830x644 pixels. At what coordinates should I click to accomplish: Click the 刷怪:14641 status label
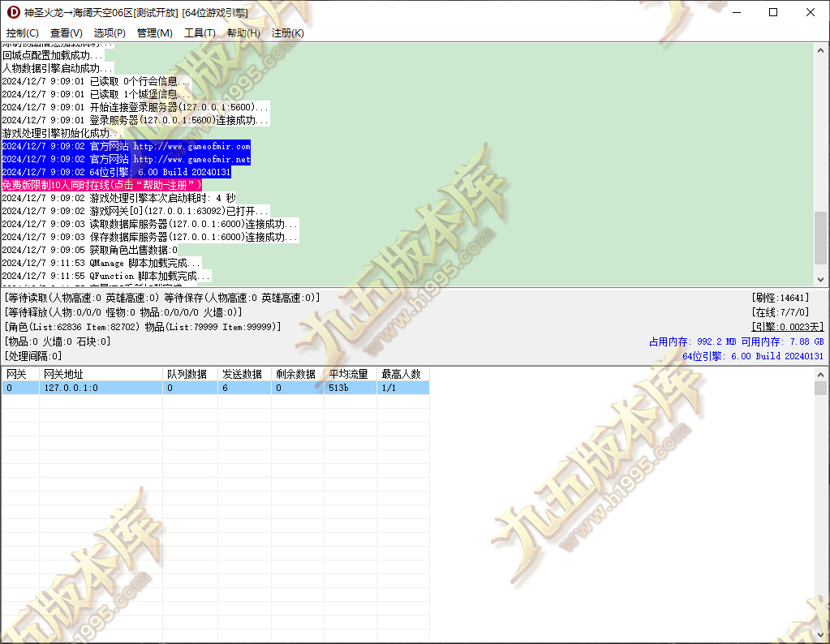(x=781, y=298)
